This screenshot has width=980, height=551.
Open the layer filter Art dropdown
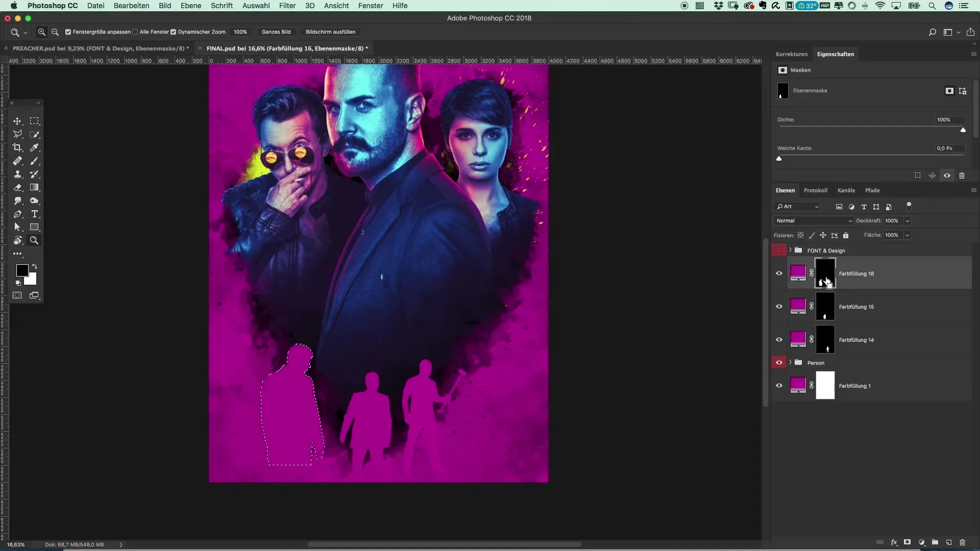(x=797, y=206)
